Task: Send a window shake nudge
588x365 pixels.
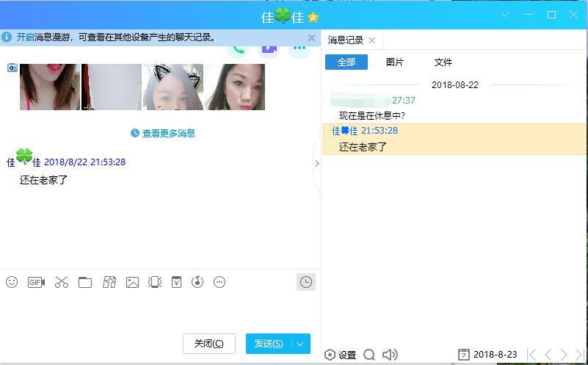Action: [155, 282]
